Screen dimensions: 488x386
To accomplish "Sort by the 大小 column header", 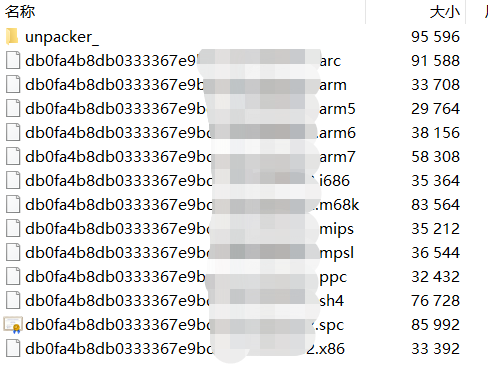I will pyautogui.click(x=445, y=12).
